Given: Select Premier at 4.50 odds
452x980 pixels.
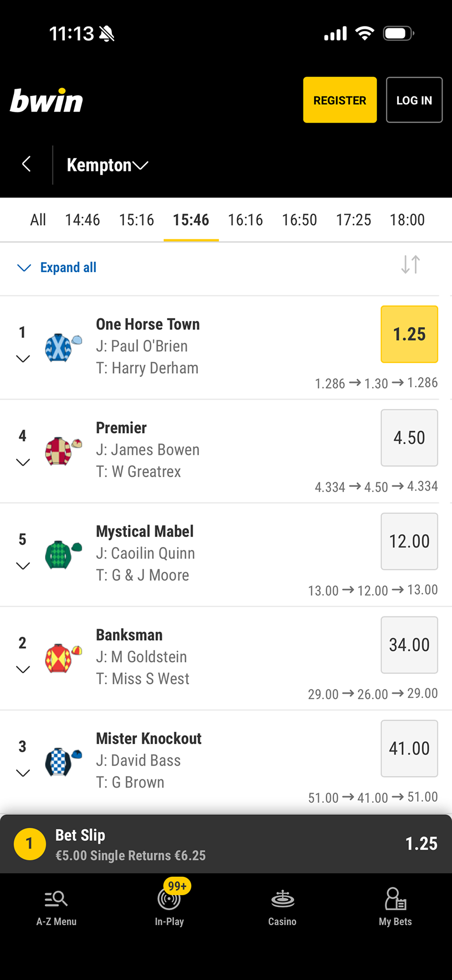Looking at the screenshot, I should tap(409, 438).
